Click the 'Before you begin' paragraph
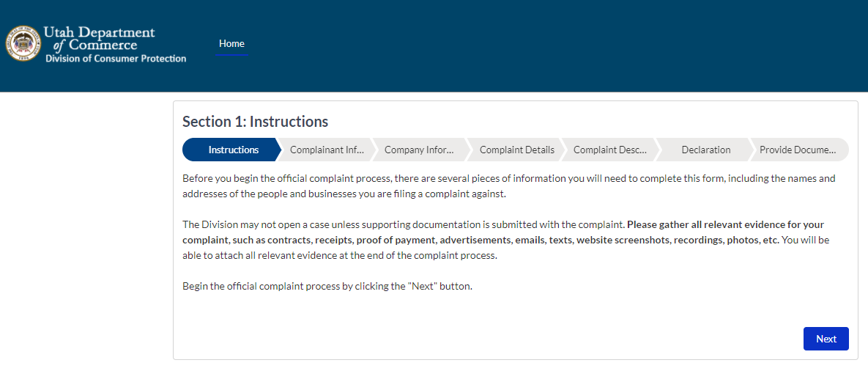Image resolution: width=868 pixels, height=371 pixels. 509,187
